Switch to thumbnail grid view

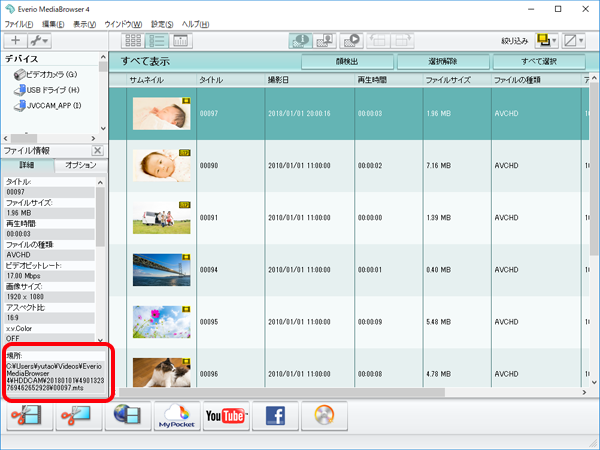tap(133, 41)
